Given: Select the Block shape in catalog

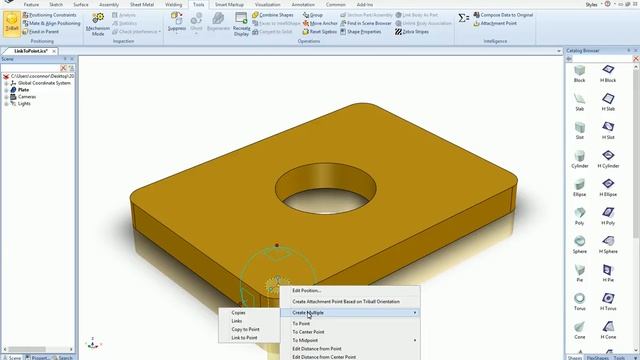Looking at the screenshot, I should (580, 73).
